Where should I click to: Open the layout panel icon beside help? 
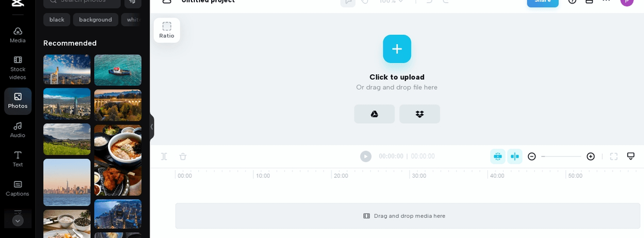click(589, 1)
